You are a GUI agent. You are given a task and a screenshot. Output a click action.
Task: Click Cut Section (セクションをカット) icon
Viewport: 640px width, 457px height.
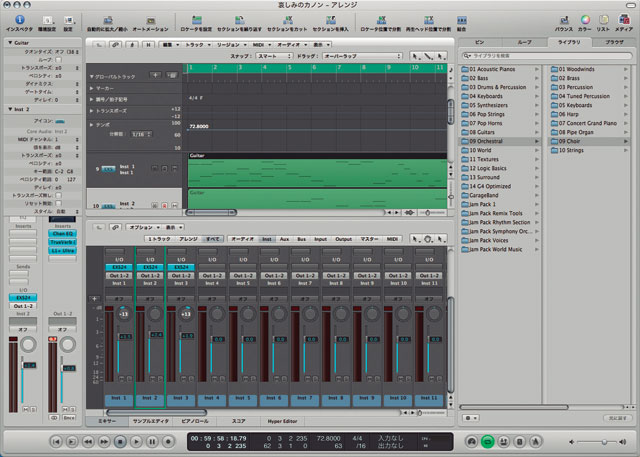click(288, 20)
